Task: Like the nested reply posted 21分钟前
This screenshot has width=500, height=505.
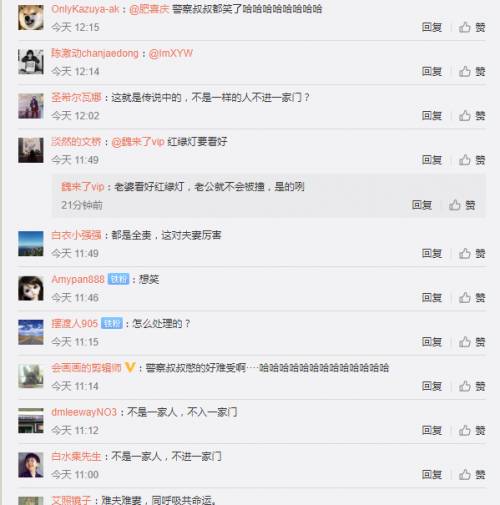Action: [462, 205]
